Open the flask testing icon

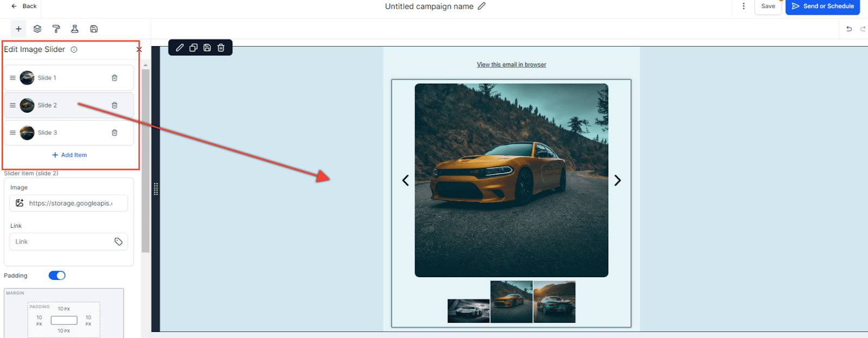pyautogui.click(x=75, y=29)
